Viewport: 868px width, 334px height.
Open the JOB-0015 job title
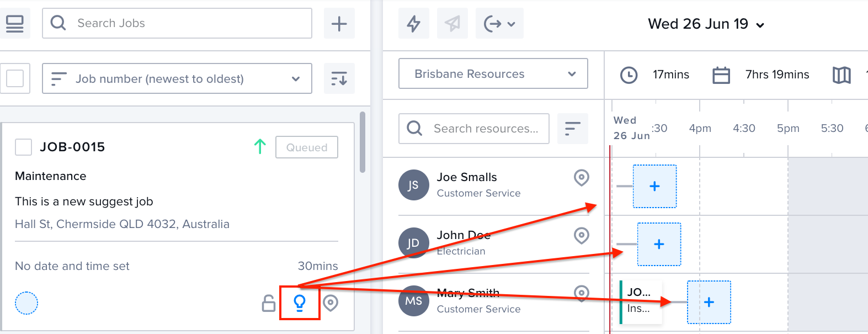coord(72,147)
